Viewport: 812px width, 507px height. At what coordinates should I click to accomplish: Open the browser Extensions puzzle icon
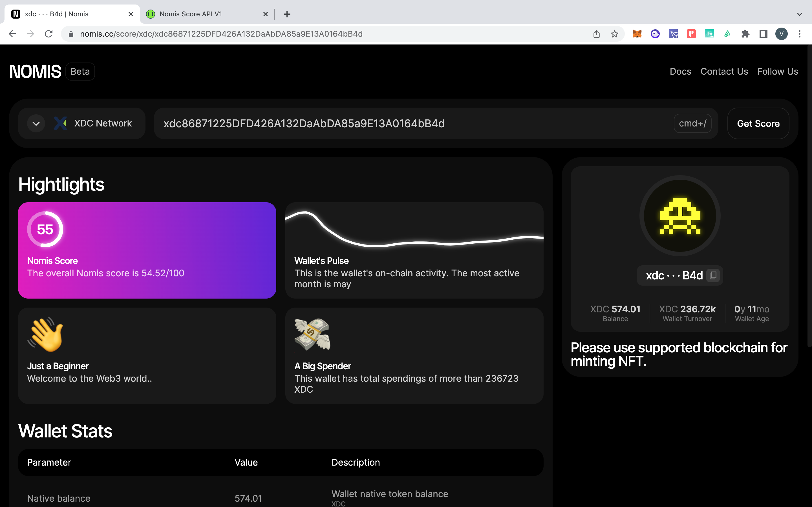click(x=745, y=34)
